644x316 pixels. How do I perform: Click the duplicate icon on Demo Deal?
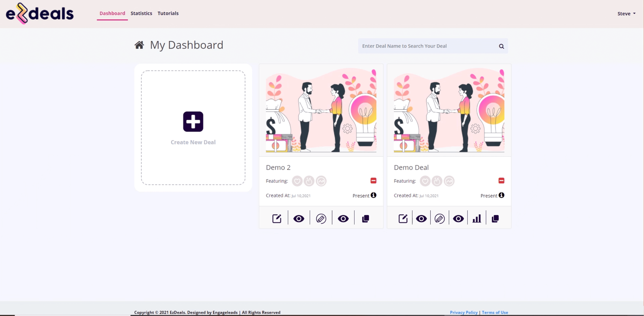495,218
